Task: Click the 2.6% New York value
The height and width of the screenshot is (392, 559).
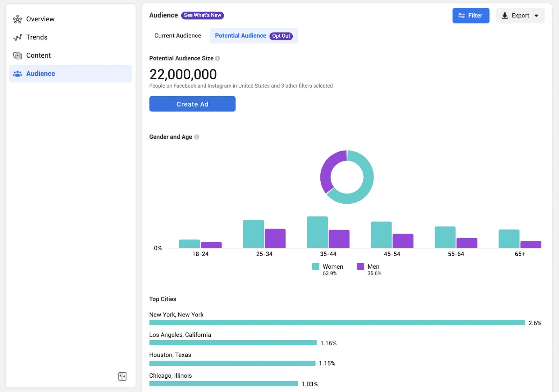Action: 535,323
